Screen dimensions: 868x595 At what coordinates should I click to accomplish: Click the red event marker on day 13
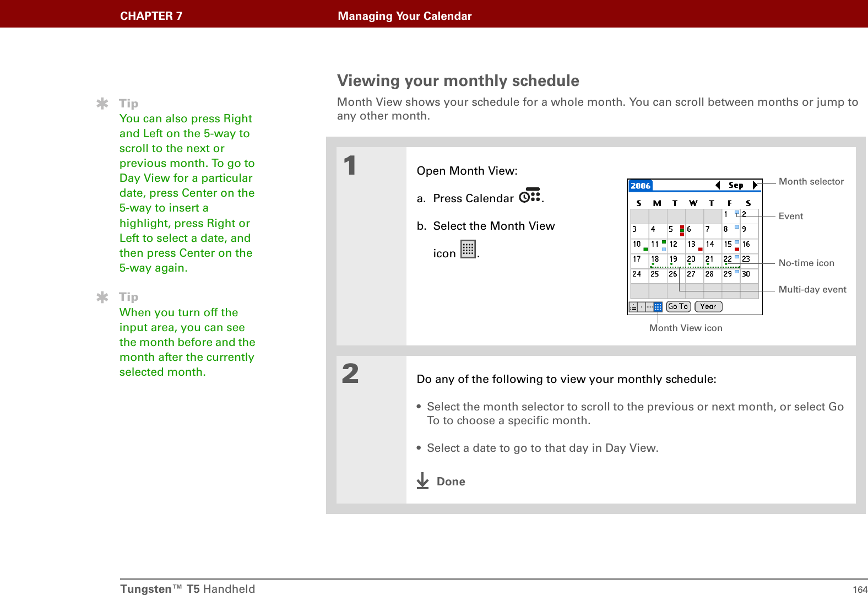pos(700,250)
